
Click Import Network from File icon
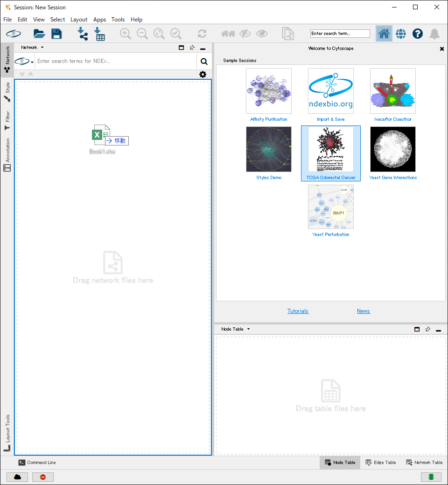[83, 34]
